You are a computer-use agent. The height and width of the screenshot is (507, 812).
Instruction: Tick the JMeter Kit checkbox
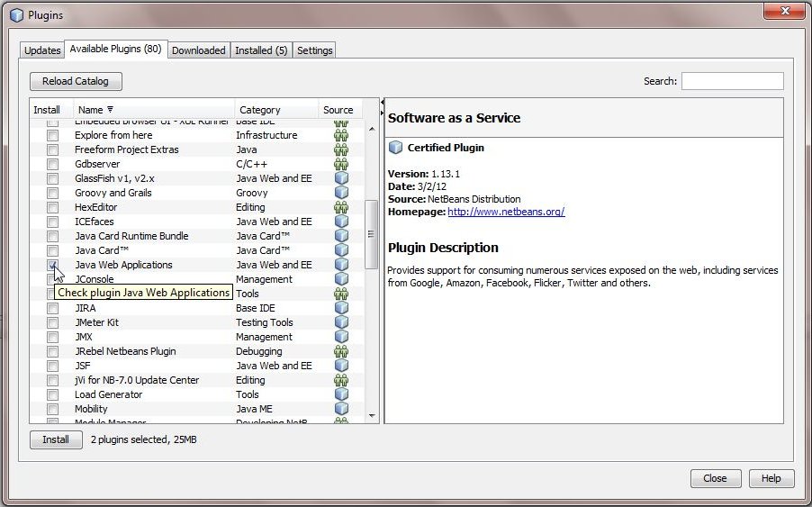(x=52, y=322)
